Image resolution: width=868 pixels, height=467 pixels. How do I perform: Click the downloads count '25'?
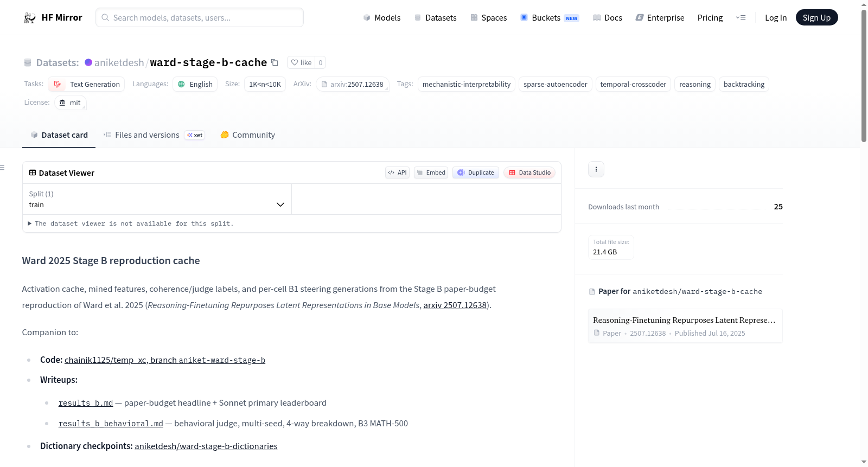tap(778, 207)
